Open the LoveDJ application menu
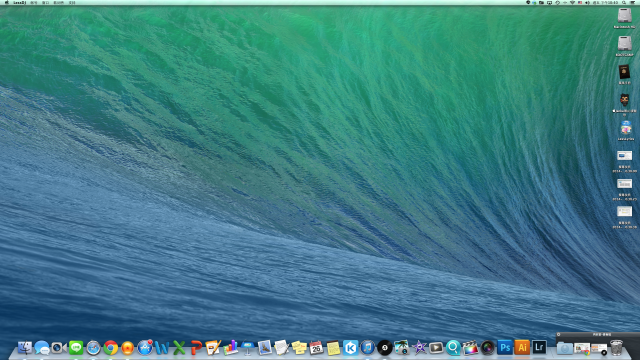The width and height of the screenshot is (640, 360). pyautogui.click(x=20, y=2)
